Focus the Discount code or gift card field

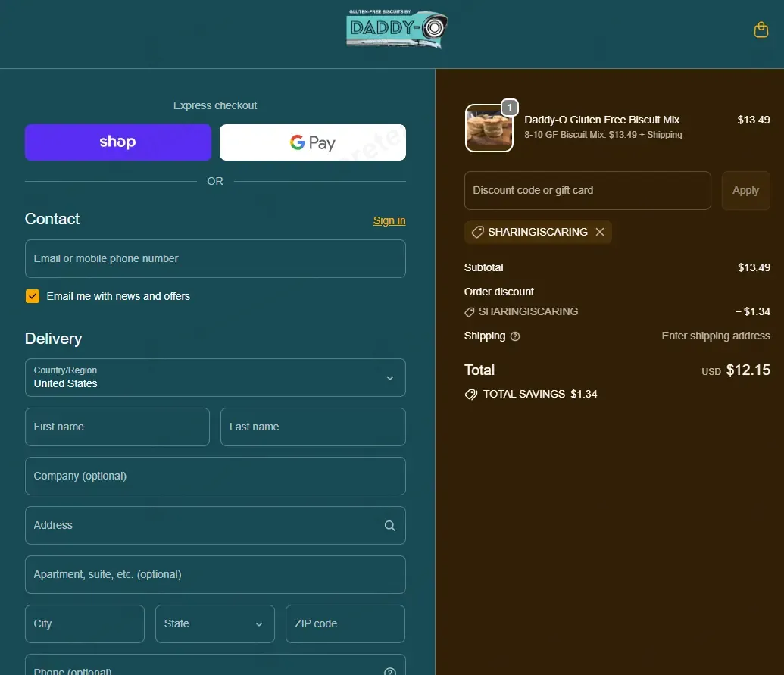pos(588,190)
